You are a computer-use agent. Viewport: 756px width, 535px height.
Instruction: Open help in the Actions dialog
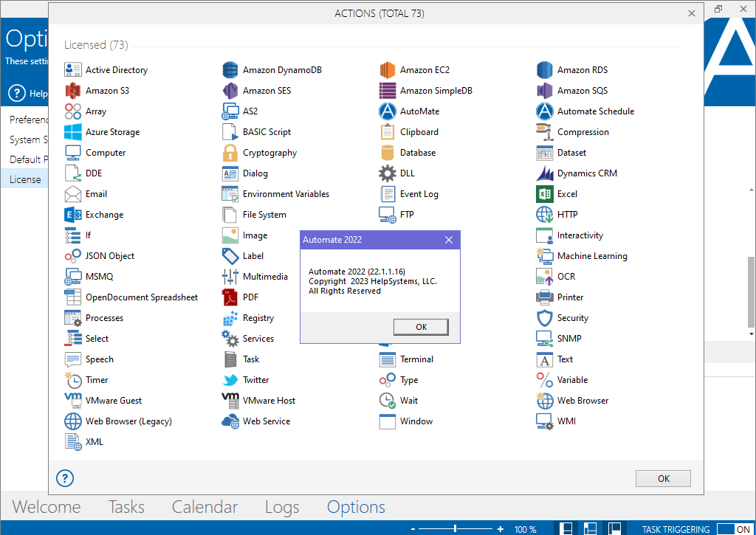point(65,478)
